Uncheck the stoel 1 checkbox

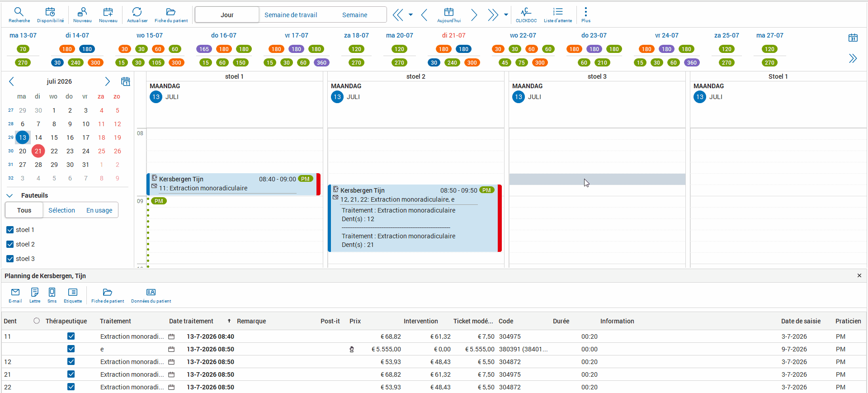click(10, 230)
